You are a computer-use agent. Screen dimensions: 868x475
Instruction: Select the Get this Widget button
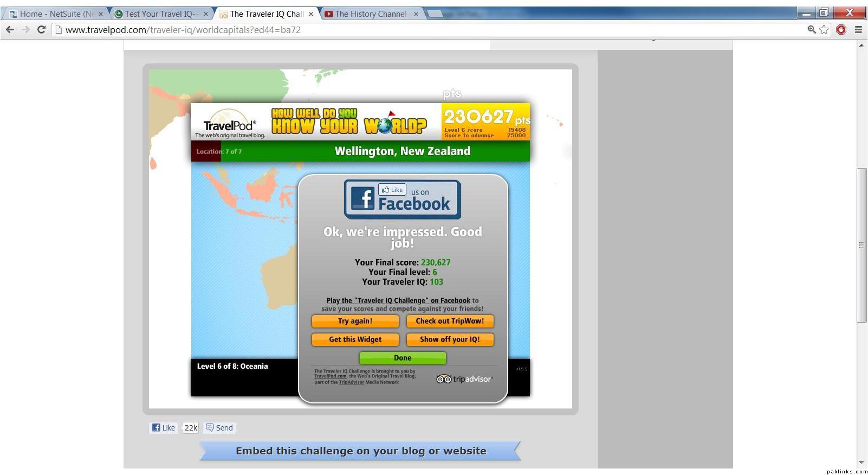[x=355, y=339]
